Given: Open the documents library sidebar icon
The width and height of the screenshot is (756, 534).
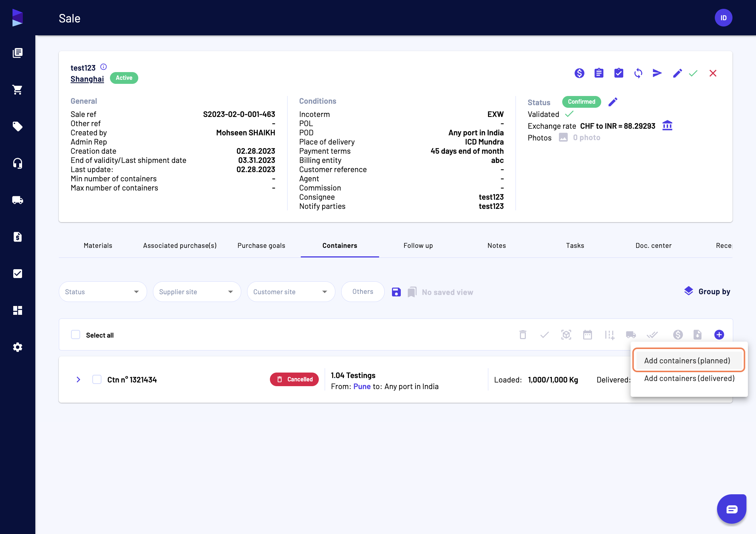Looking at the screenshot, I should [x=18, y=53].
